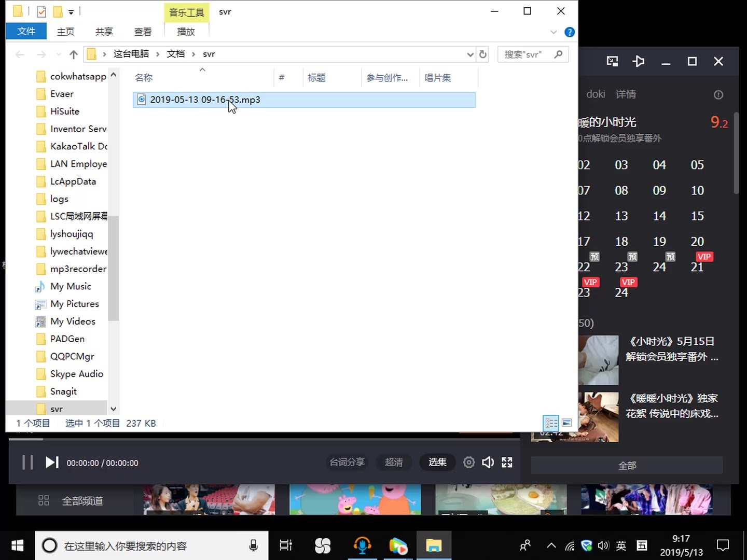Open the 文件 menu tab
This screenshot has height=560, width=747.
tap(26, 32)
